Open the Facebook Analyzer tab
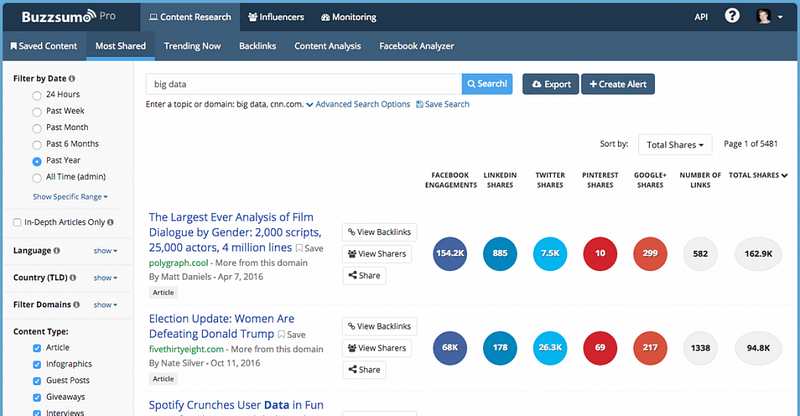The width and height of the screenshot is (800, 416). (416, 46)
